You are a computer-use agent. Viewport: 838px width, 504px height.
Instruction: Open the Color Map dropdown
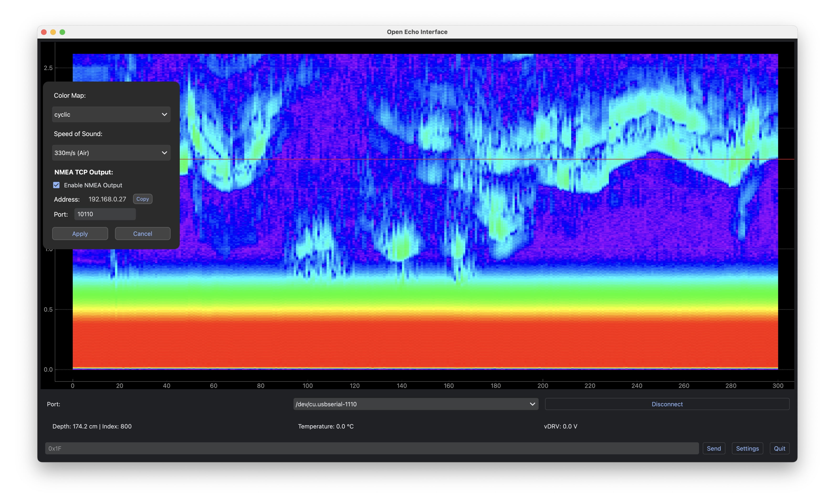[x=111, y=114]
